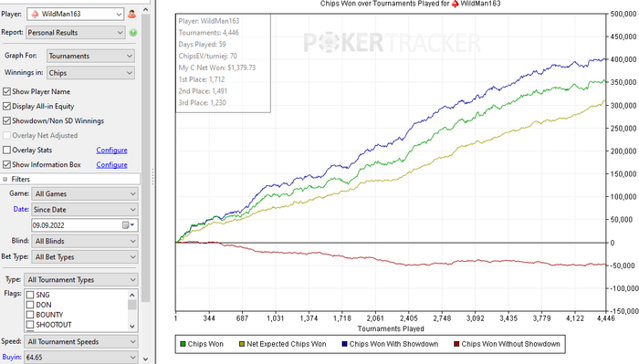Click My C Net Won: $1,379.73 text
639x364 pixels.
point(217,68)
